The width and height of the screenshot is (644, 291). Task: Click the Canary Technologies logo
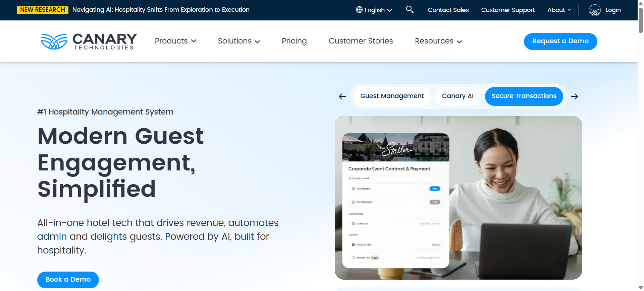89,42
